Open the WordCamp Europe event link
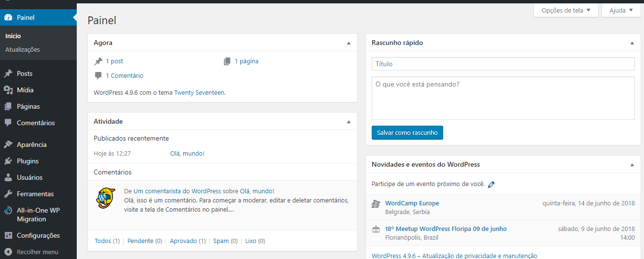This screenshot has width=644, height=259. (x=412, y=203)
